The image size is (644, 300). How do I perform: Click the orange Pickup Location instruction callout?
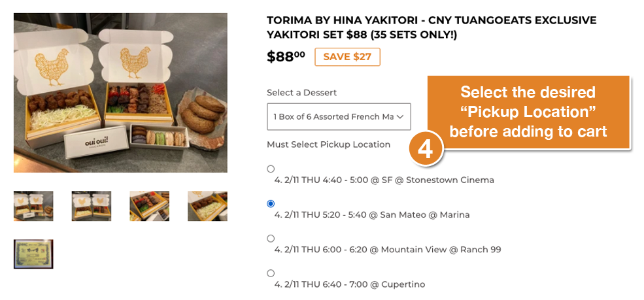528,112
